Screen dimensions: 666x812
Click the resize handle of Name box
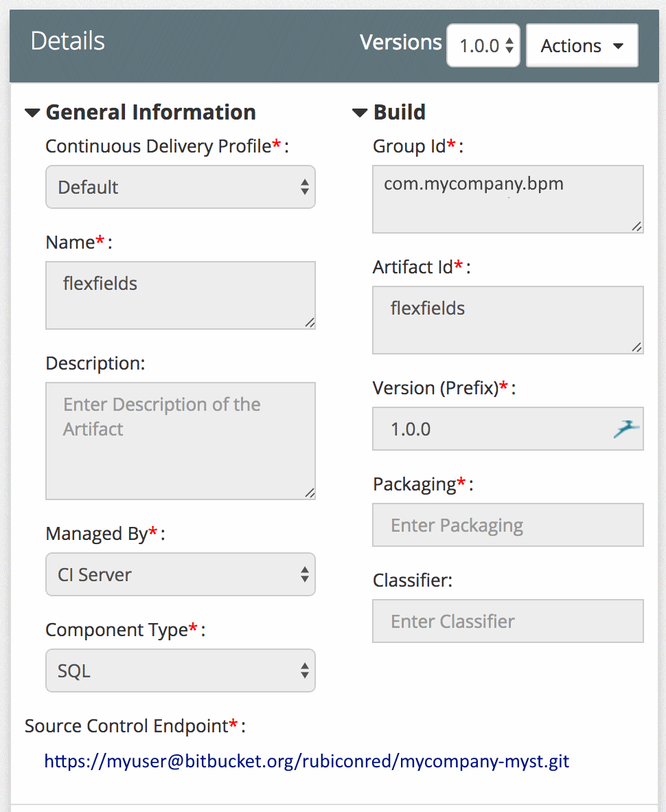(310, 323)
